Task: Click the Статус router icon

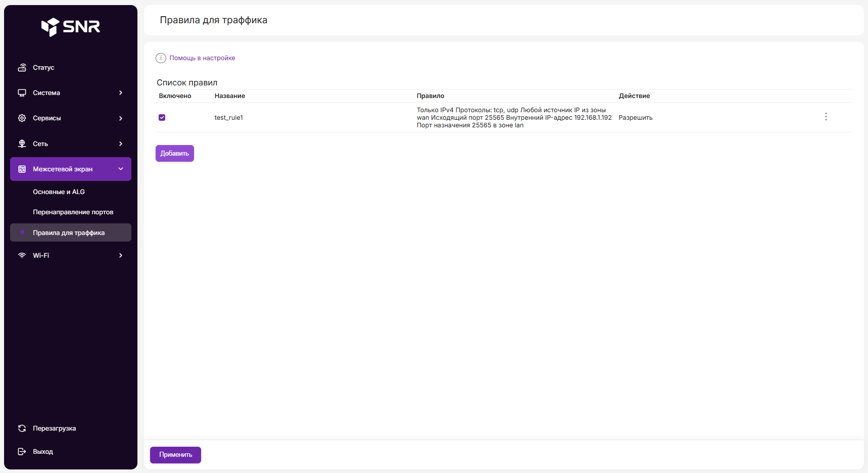Action: click(22, 68)
